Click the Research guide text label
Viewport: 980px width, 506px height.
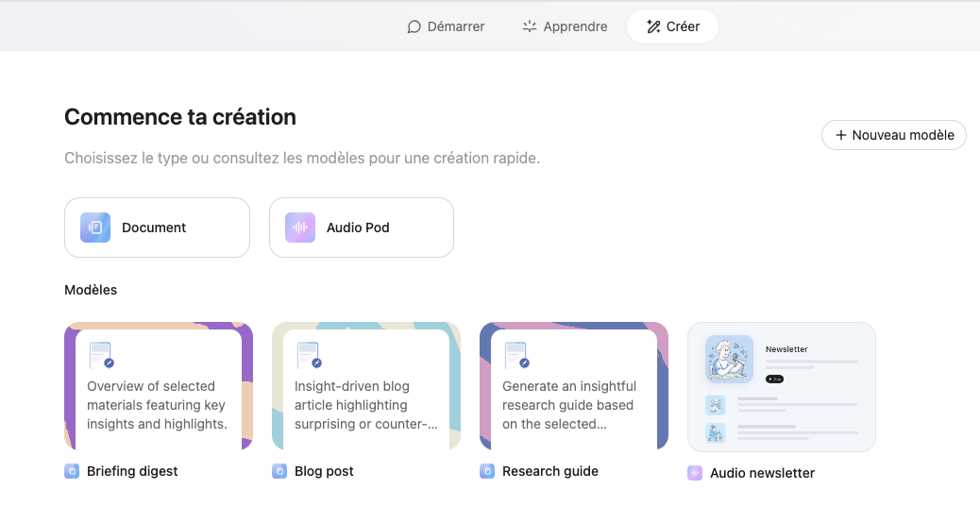click(550, 471)
